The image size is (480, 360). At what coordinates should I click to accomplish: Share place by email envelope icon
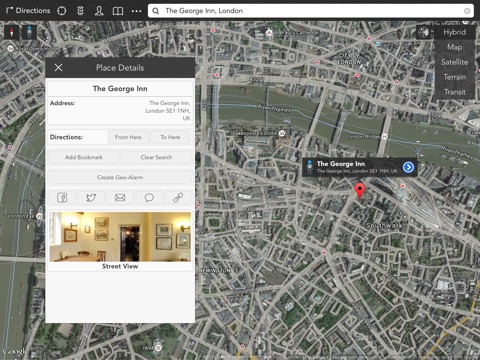click(120, 197)
